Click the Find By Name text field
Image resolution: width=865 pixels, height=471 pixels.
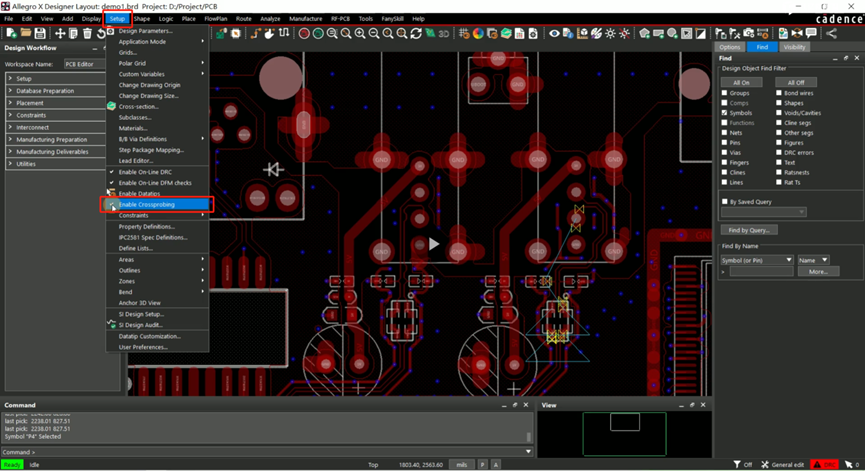(x=761, y=271)
